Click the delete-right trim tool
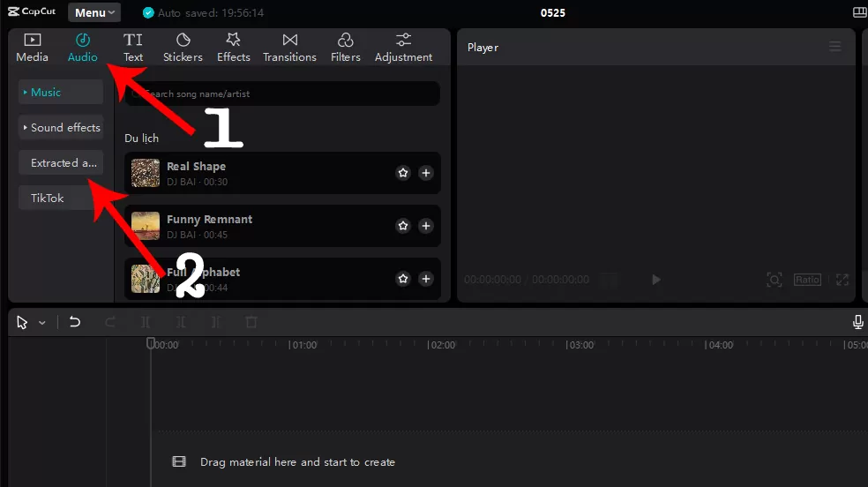The height and width of the screenshot is (487, 868). [216, 322]
